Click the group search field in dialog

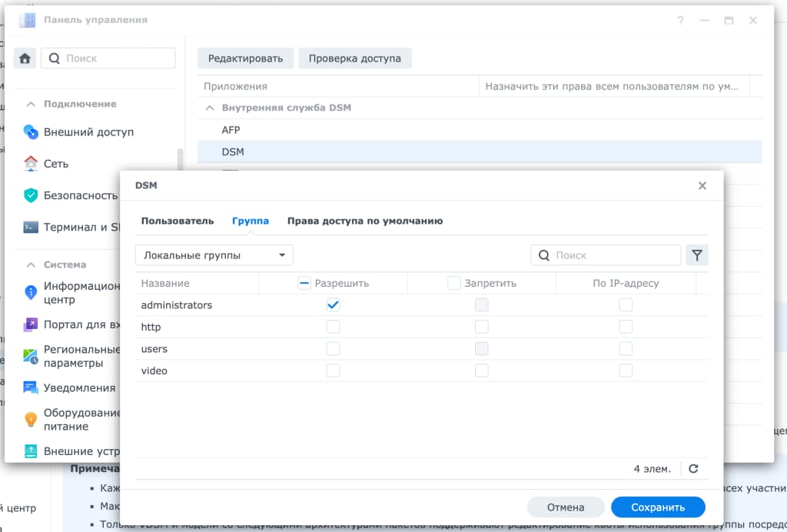pyautogui.click(x=606, y=255)
